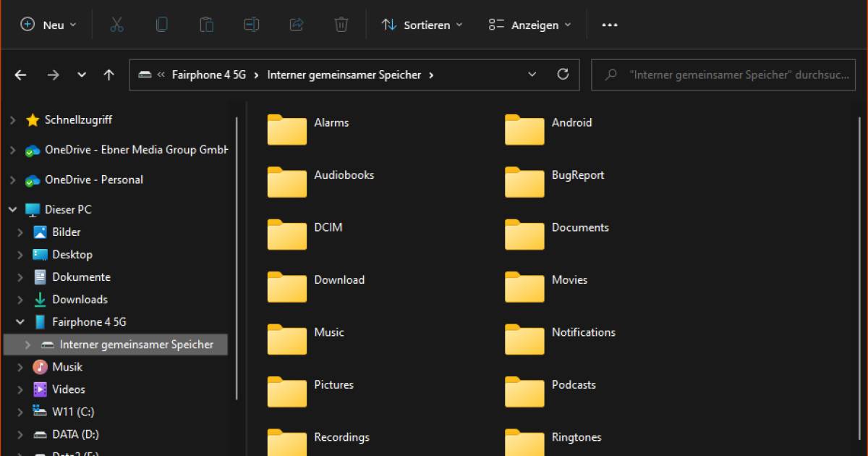Expand the Bilder tree node
868x456 pixels.
(20, 232)
